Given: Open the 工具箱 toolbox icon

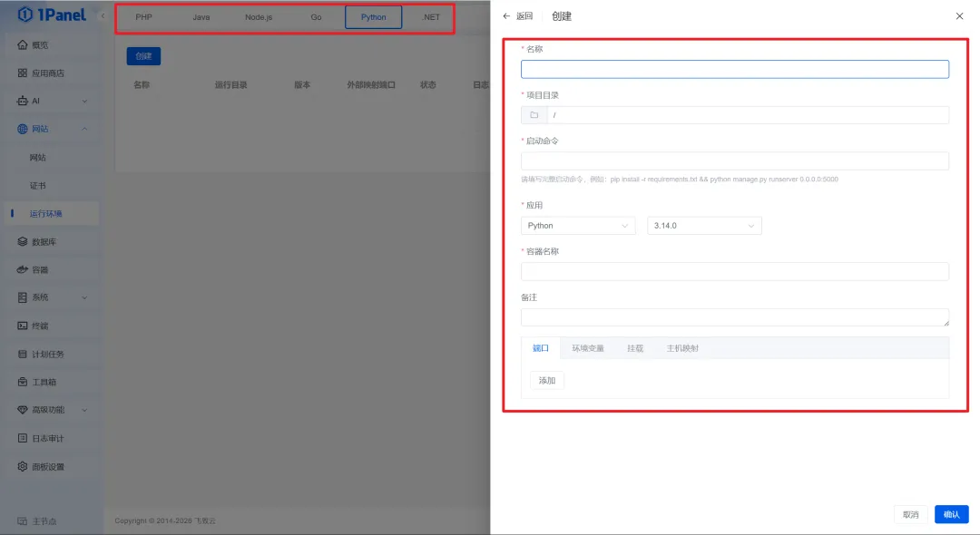Looking at the screenshot, I should [23, 382].
